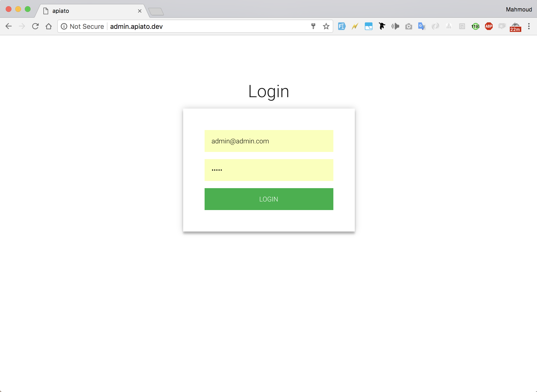
Task: Open the browser home page
Action: click(49, 26)
